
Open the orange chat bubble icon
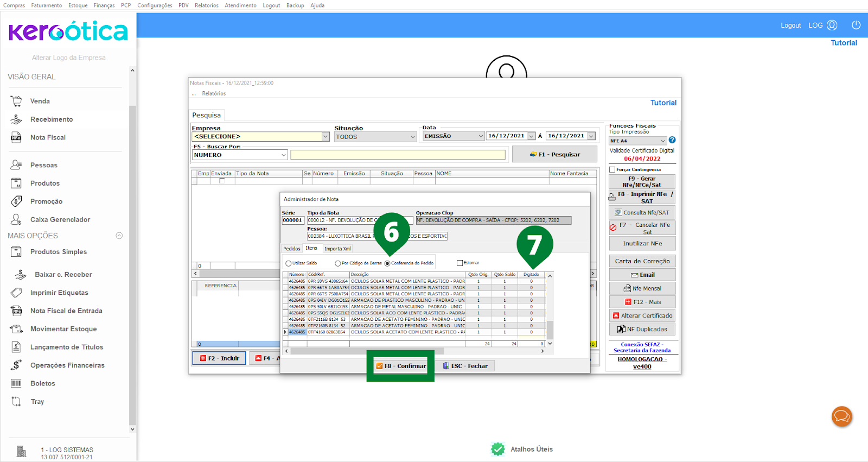tap(842, 416)
